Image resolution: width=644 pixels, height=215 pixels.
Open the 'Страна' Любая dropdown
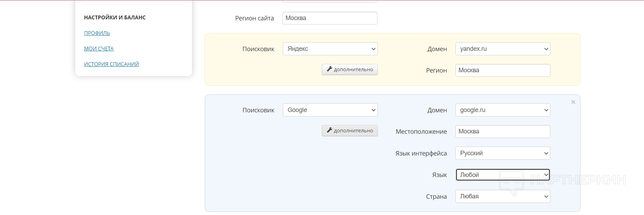503,196
